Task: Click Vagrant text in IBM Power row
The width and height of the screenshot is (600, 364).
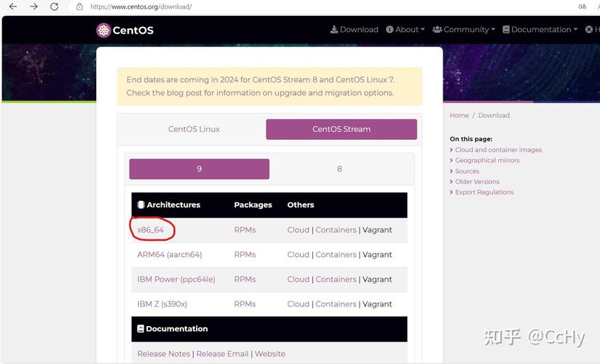Action: pos(377,280)
